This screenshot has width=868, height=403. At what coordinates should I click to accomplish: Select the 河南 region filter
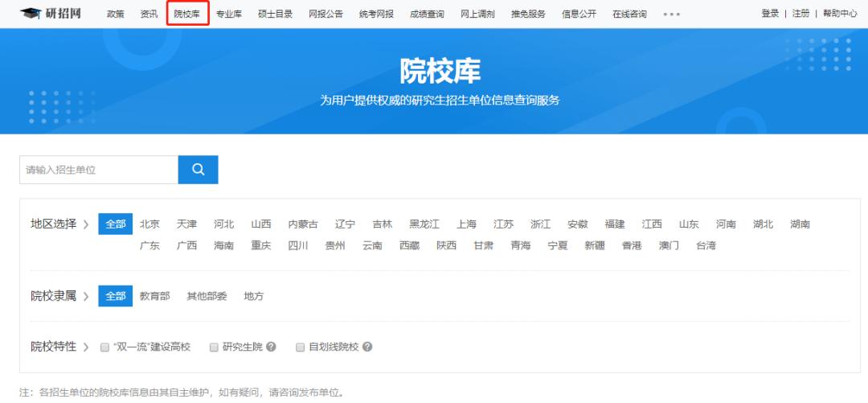tap(727, 224)
